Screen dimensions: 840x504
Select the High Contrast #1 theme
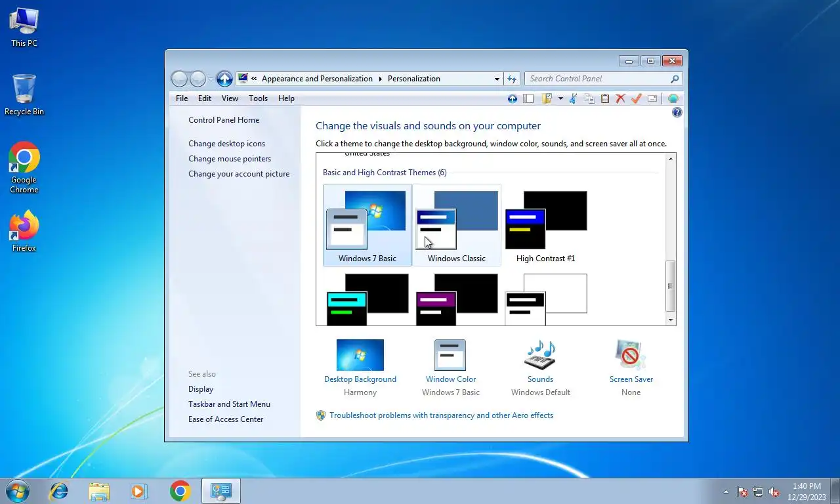(546, 225)
